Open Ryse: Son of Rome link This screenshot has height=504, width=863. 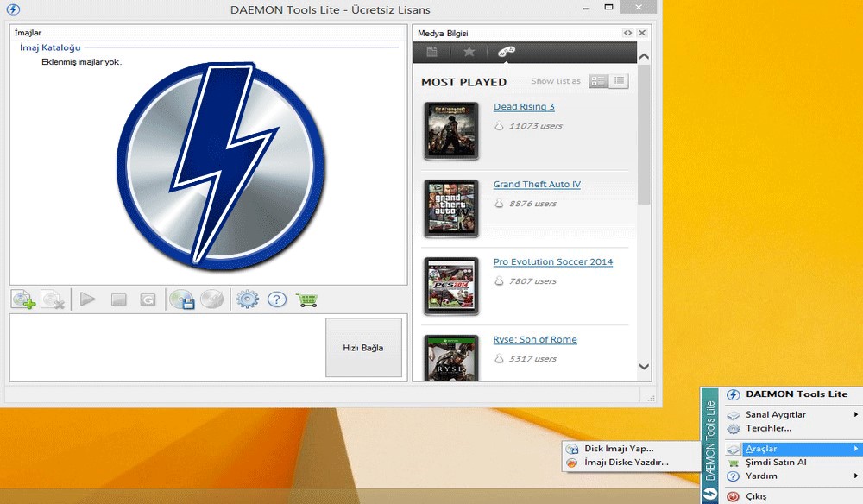pos(535,339)
